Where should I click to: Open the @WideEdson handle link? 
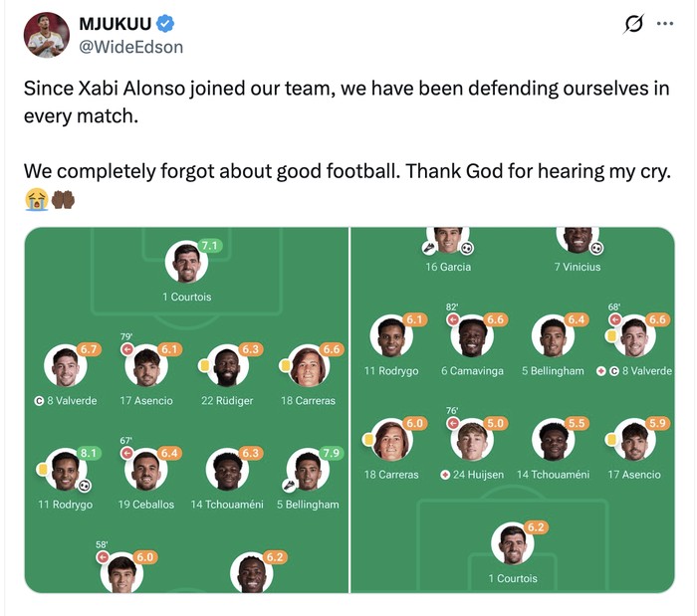(130, 47)
